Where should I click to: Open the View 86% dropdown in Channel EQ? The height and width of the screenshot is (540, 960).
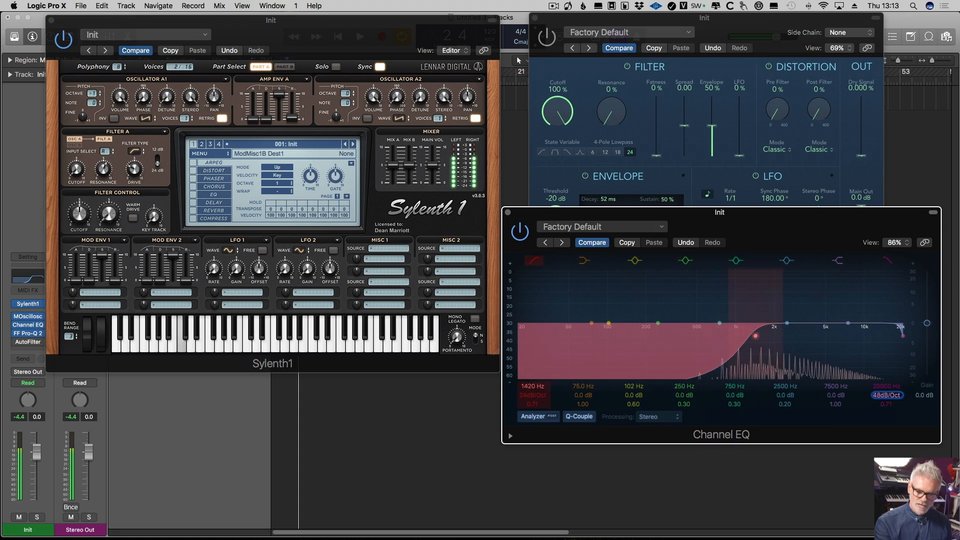click(898, 242)
